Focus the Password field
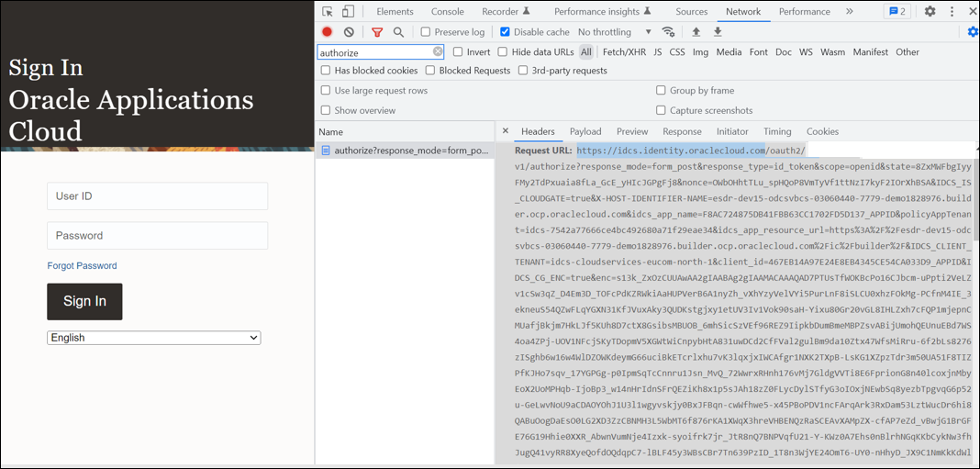Image resolution: width=980 pixels, height=469 pixels. [x=158, y=236]
